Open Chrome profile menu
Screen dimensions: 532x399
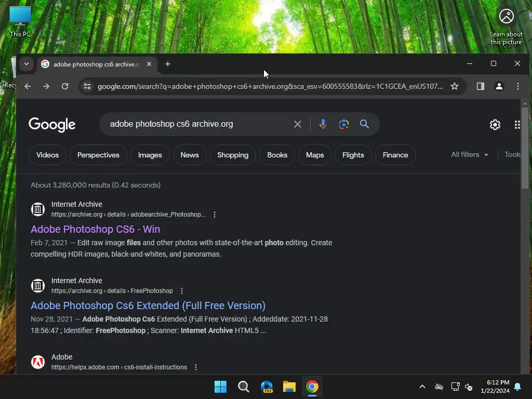[499, 86]
